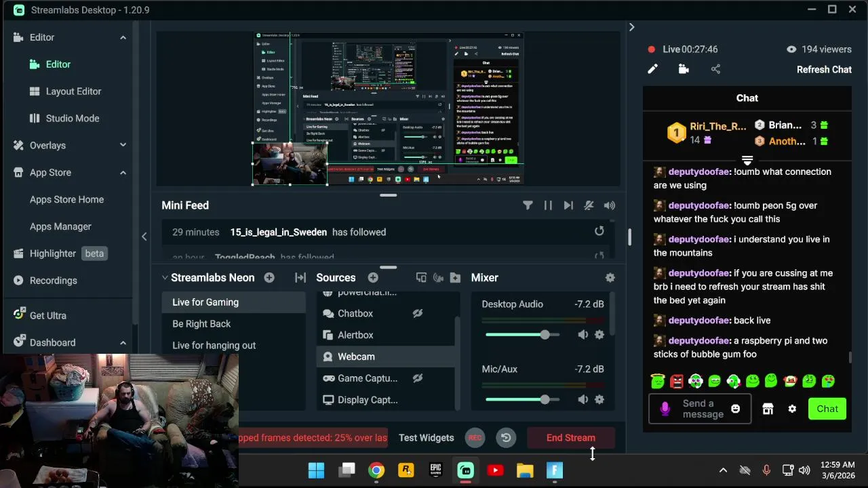Switch to Live for hanging out scene

pyautogui.click(x=234, y=346)
